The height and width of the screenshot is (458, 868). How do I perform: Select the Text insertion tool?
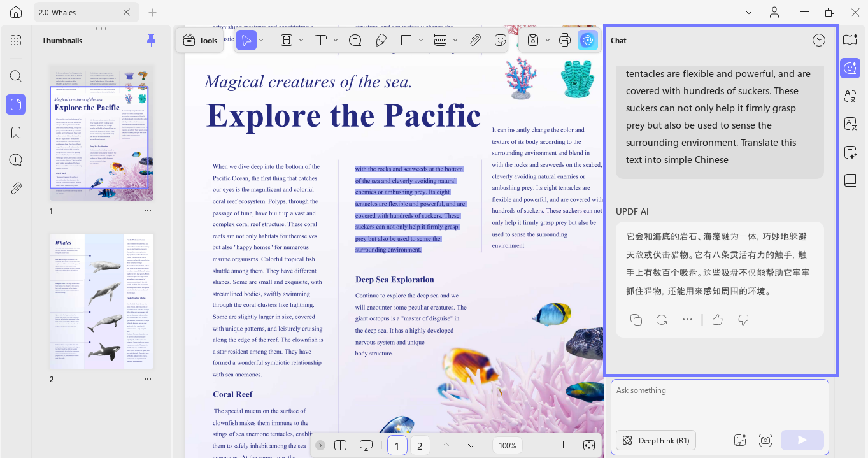click(320, 40)
